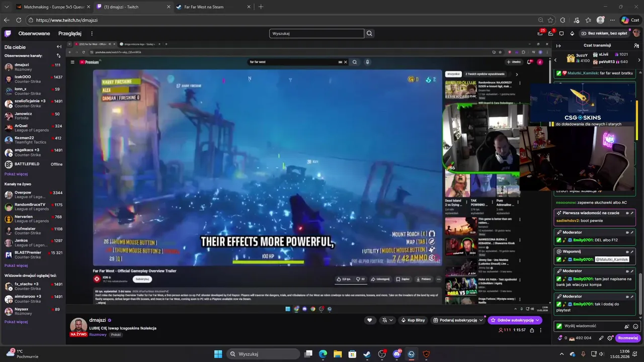Switch to the 'Far Far West na Steam' tab

click(213, 7)
